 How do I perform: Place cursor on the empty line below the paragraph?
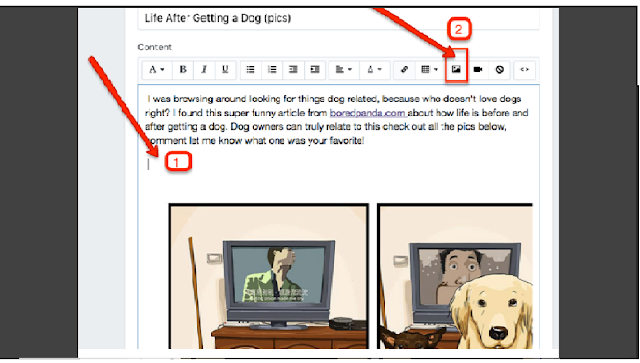point(338,165)
